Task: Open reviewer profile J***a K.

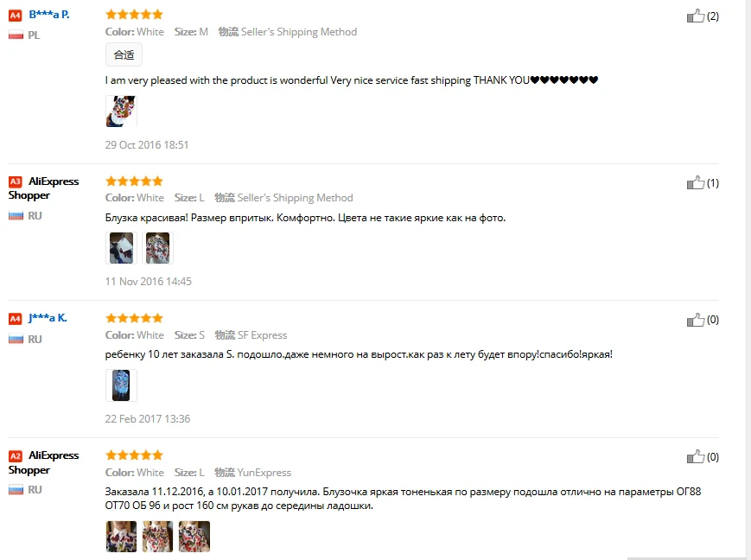Action: [48, 318]
